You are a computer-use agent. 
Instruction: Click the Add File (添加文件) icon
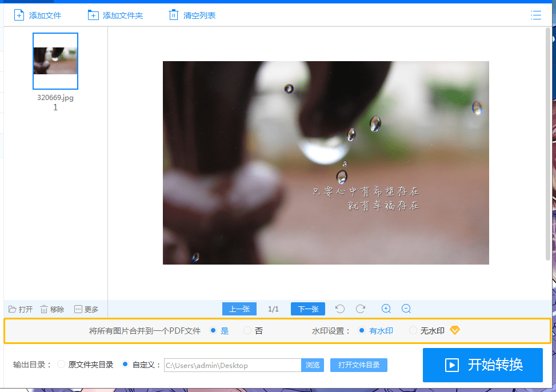pyautogui.click(x=19, y=15)
